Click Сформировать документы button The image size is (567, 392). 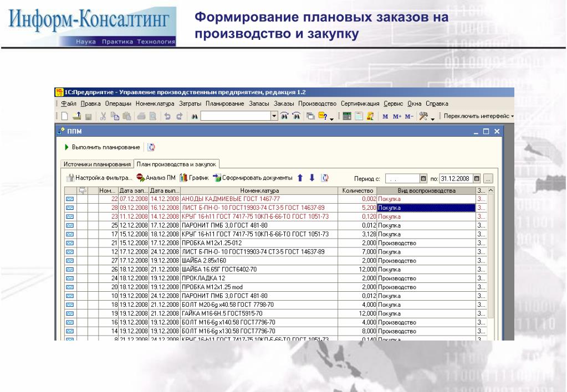(253, 178)
